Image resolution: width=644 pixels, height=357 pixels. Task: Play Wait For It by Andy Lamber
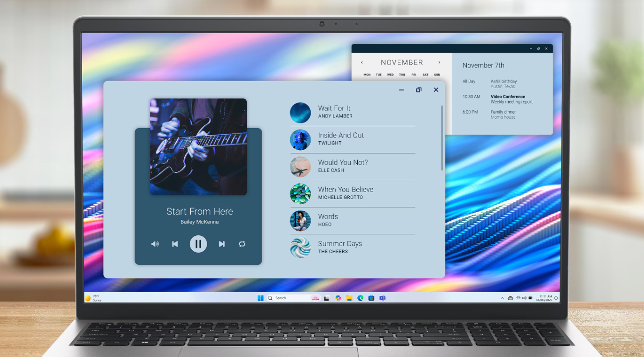tap(334, 112)
